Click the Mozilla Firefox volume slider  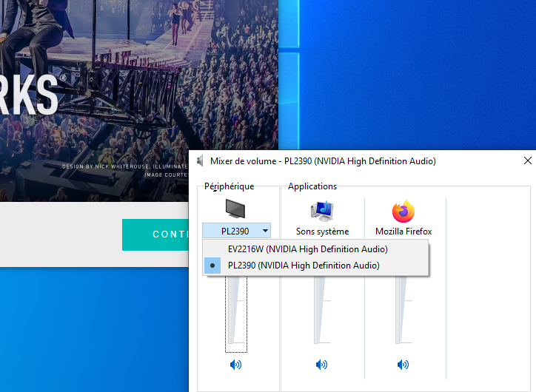(x=403, y=310)
